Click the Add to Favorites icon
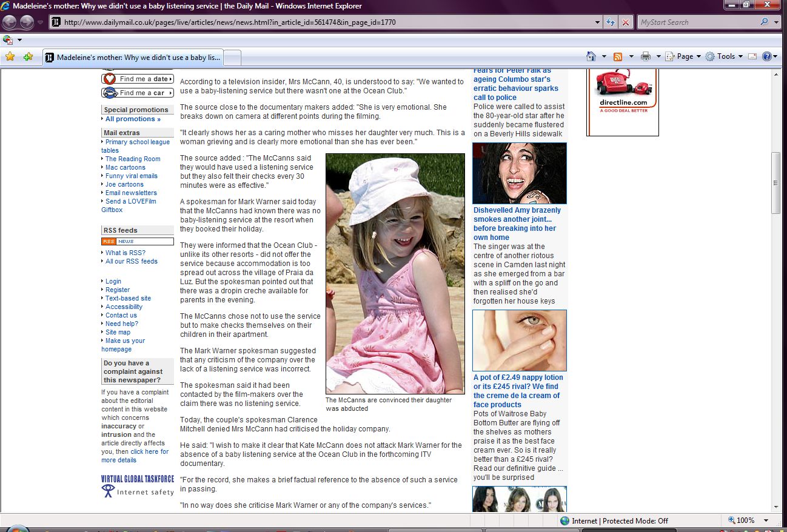787x532 pixels. point(28,57)
